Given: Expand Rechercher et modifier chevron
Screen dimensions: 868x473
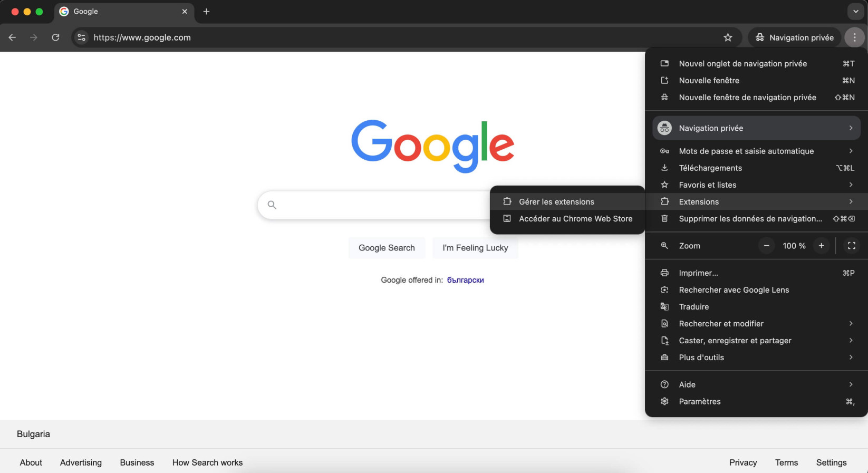Looking at the screenshot, I should tap(851, 324).
